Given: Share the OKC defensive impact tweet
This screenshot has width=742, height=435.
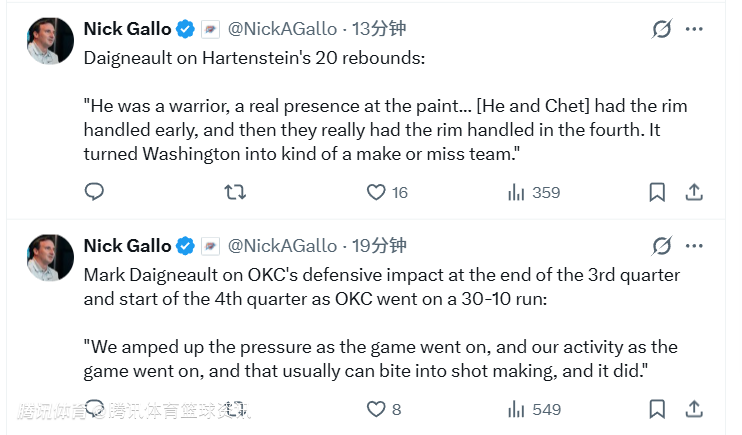Looking at the screenshot, I should pyautogui.click(x=694, y=409).
